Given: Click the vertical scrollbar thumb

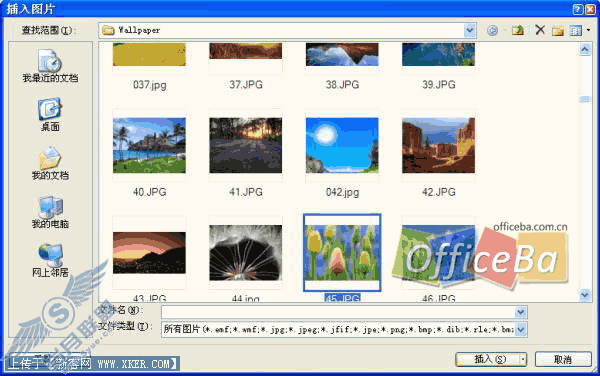Looking at the screenshot, I should (585, 99).
